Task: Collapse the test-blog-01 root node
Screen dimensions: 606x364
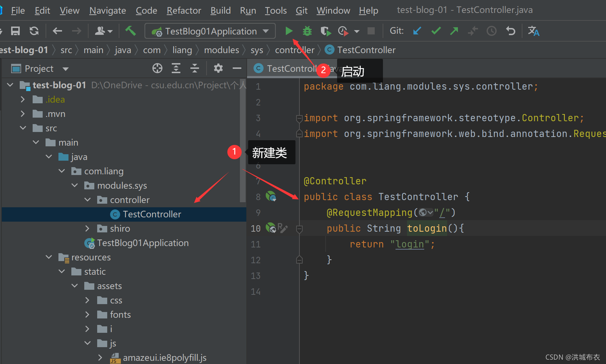Action: coord(10,85)
